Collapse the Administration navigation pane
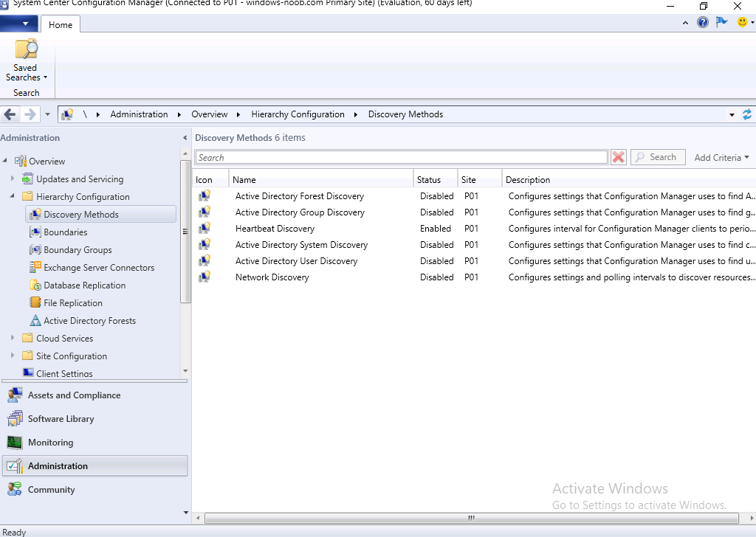Viewport: 756px width, 537px height. [185, 138]
